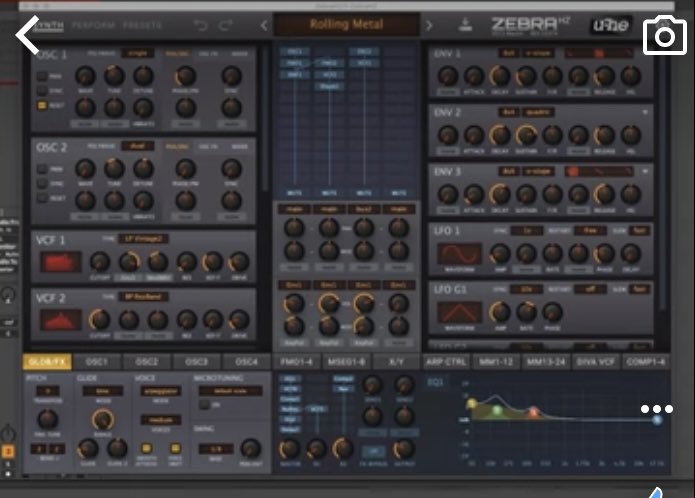The width and height of the screenshot is (695, 498).
Task: Click the blue EQ band node
Action: 657,419
